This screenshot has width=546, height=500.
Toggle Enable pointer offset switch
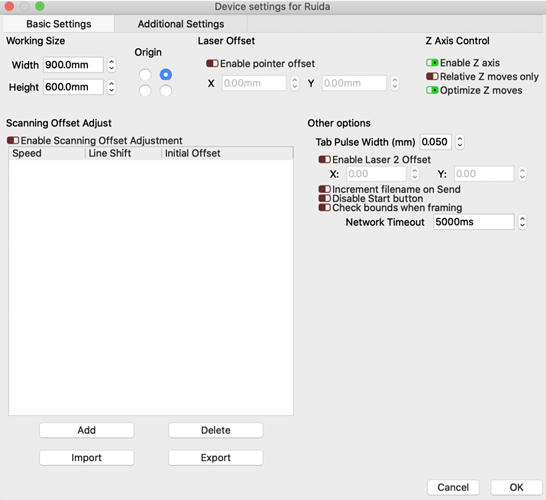212,63
